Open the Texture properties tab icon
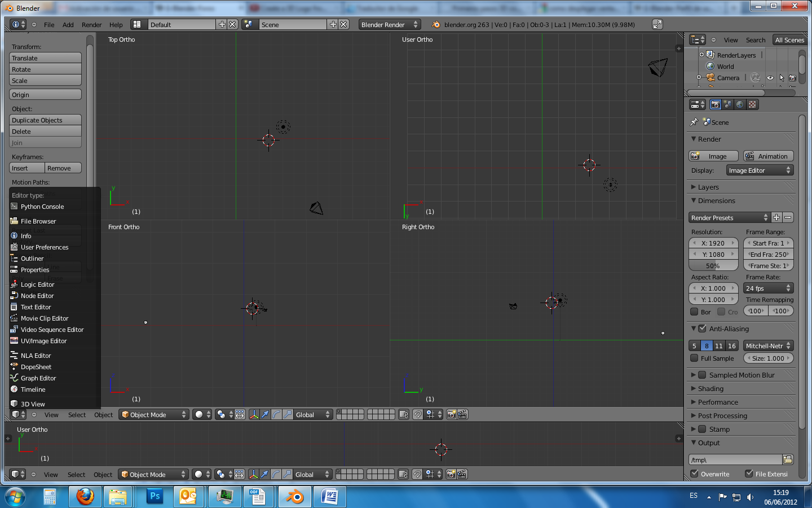 point(752,104)
